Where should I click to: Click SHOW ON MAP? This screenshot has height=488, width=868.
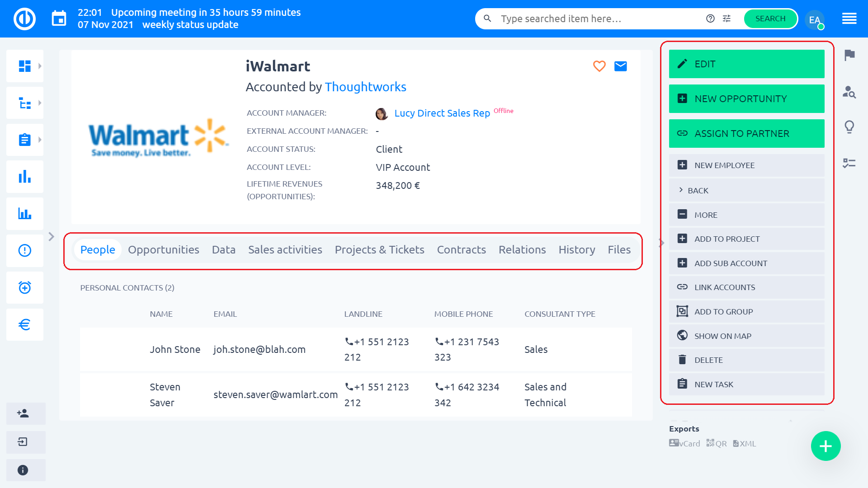pyautogui.click(x=746, y=336)
